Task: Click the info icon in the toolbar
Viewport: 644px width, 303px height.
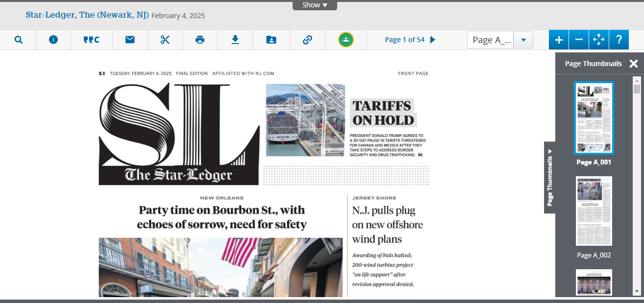Action: pos(53,40)
